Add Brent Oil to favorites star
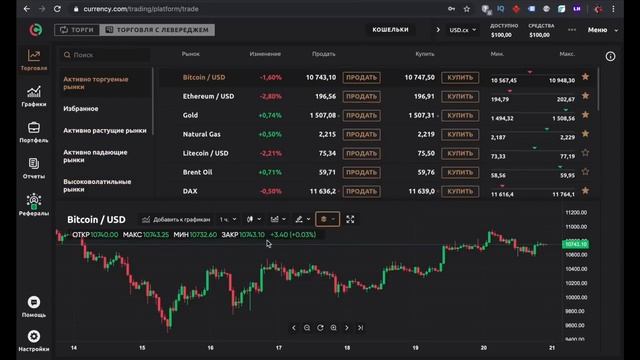The image size is (640, 360). 585,172
